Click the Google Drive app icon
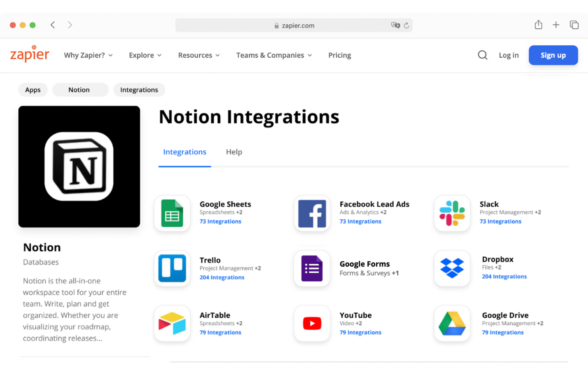This screenshot has height=392, width=588. pyautogui.click(x=452, y=323)
